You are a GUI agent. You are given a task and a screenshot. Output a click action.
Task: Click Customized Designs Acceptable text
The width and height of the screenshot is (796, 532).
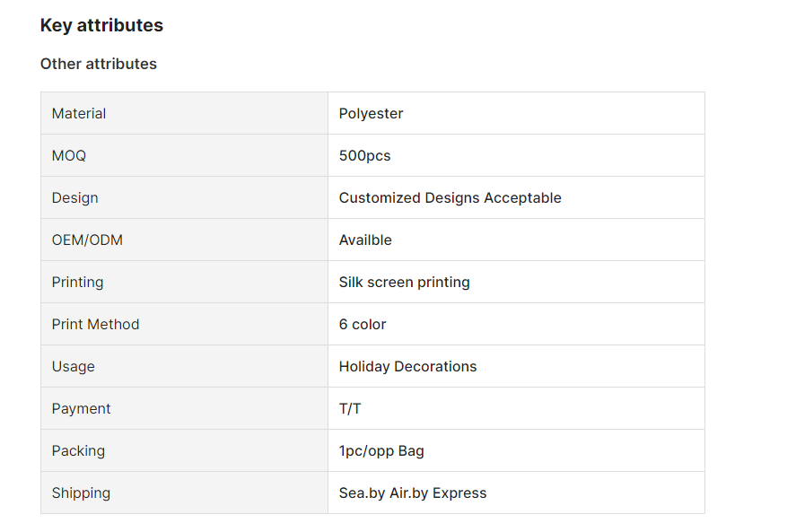point(450,198)
